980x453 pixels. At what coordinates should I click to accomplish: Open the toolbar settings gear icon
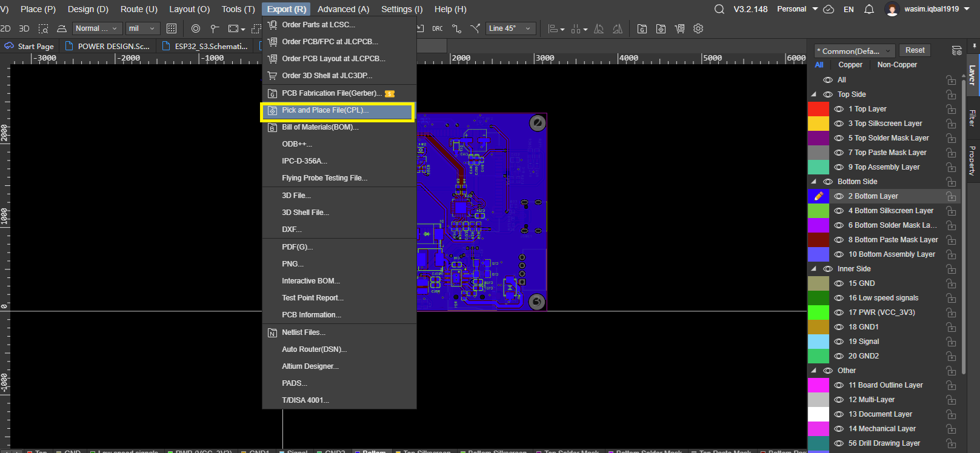pos(698,28)
